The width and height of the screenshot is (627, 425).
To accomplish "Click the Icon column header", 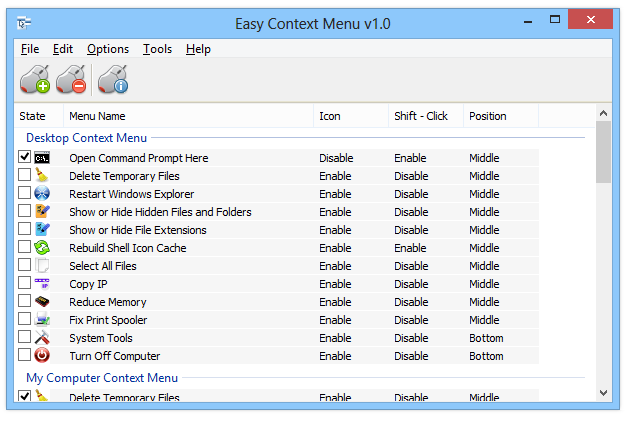I will coord(351,116).
